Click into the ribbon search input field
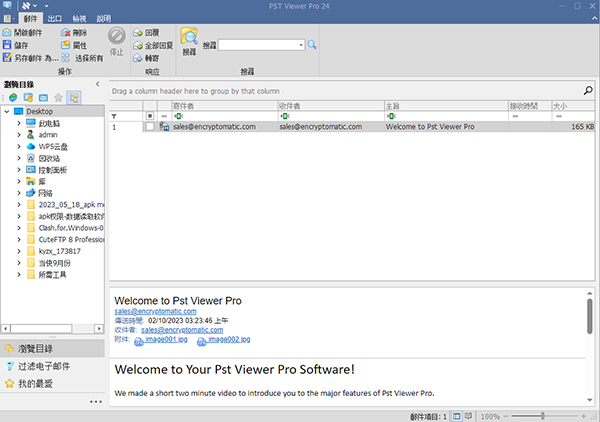Image resolution: width=600 pixels, height=422 pixels. (x=258, y=45)
